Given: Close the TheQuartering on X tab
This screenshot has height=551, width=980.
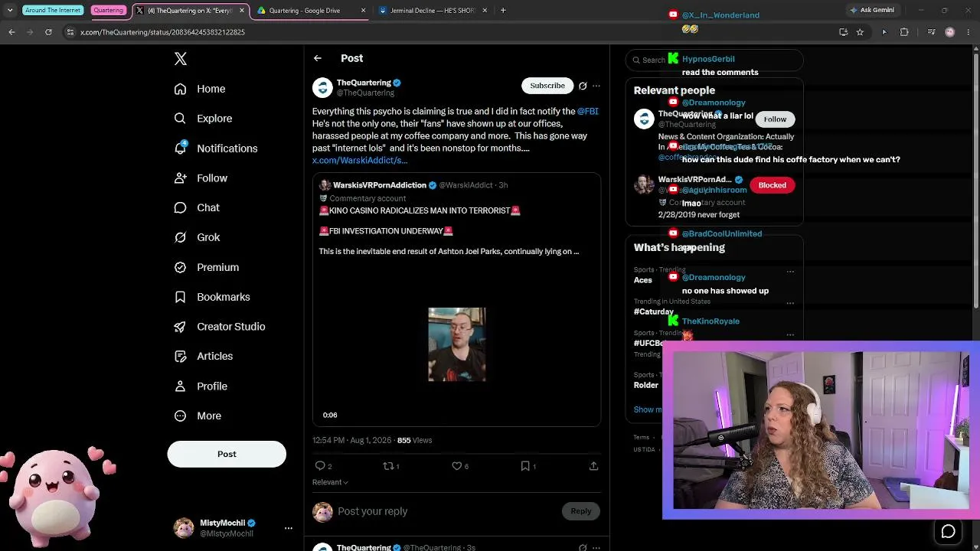Looking at the screenshot, I should 242,11.
